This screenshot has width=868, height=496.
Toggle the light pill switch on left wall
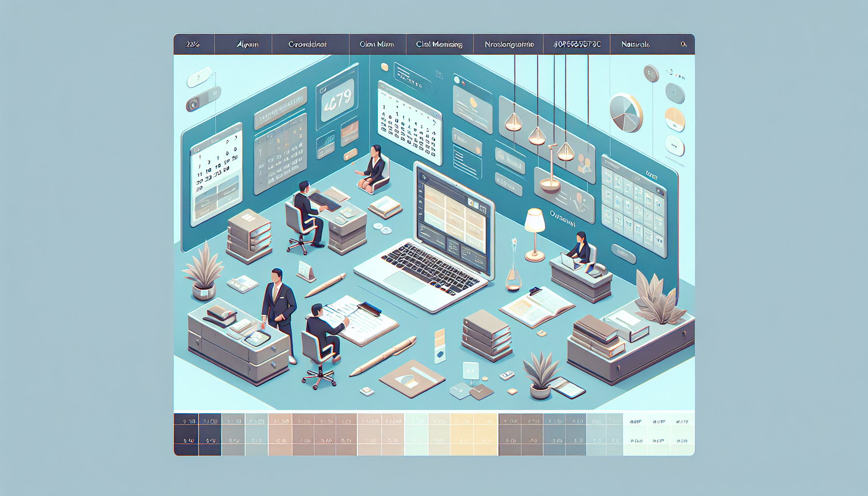click(x=199, y=77)
